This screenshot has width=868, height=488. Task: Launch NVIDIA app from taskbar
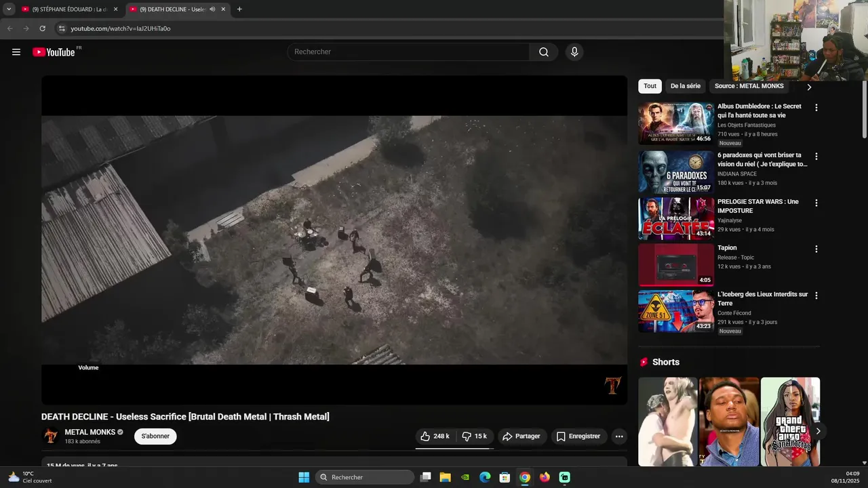click(465, 477)
